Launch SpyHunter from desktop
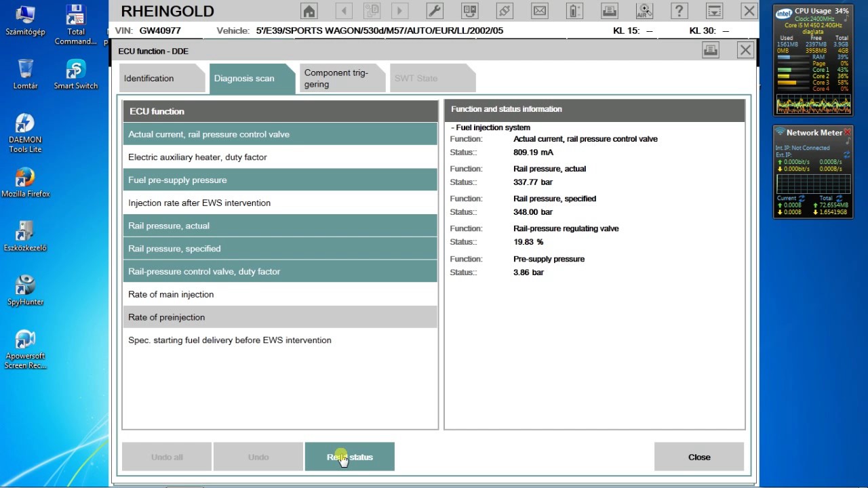Viewport: 868px width, 488px height. [25, 291]
